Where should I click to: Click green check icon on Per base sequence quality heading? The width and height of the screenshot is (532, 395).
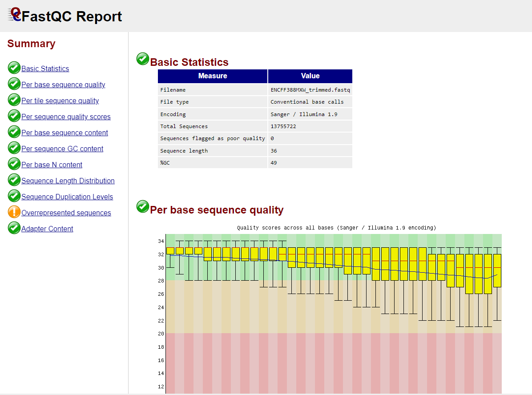point(143,206)
